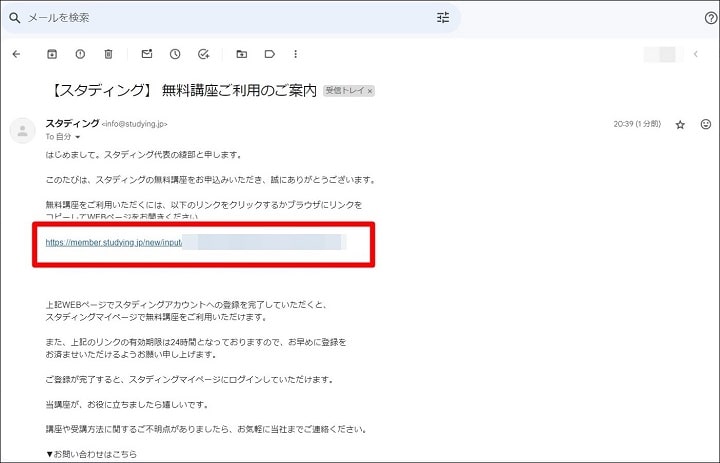The height and width of the screenshot is (463, 720).
Task: Click sender address info@studying.jp
Action: tap(135, 124)
